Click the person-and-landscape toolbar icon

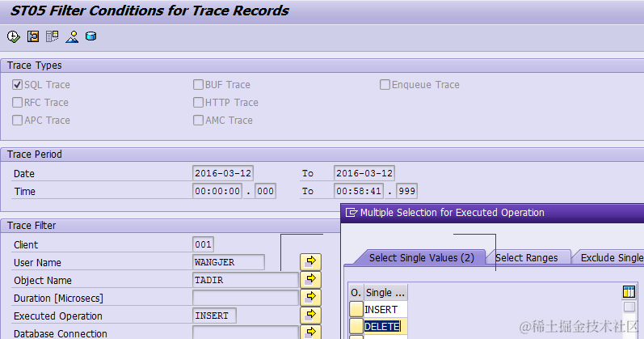coord(72,36)
